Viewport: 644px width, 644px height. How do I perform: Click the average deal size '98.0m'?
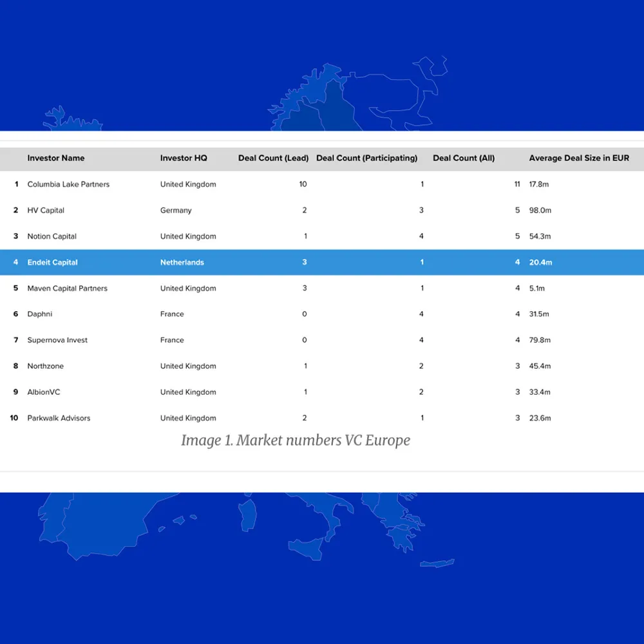(540, 211)
